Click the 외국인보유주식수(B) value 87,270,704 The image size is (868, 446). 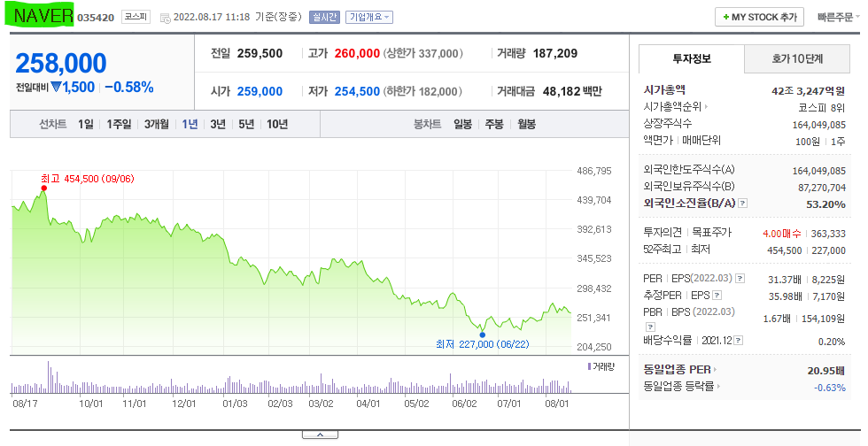(822, 188)
